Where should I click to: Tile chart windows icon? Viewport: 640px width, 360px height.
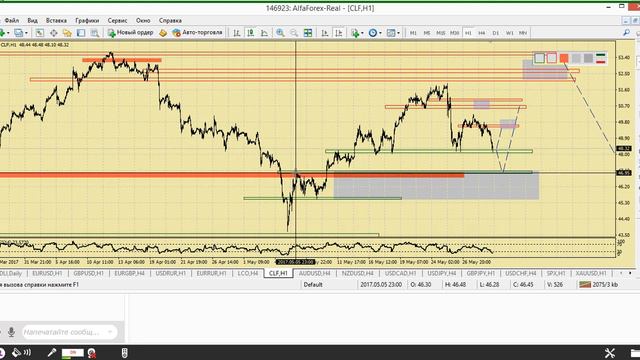(308, 33)
